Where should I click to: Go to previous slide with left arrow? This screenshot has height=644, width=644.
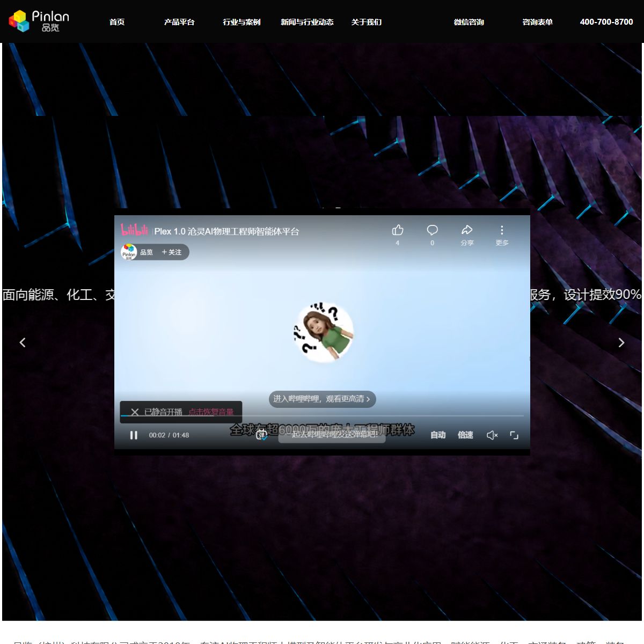(x=23, y=342)
